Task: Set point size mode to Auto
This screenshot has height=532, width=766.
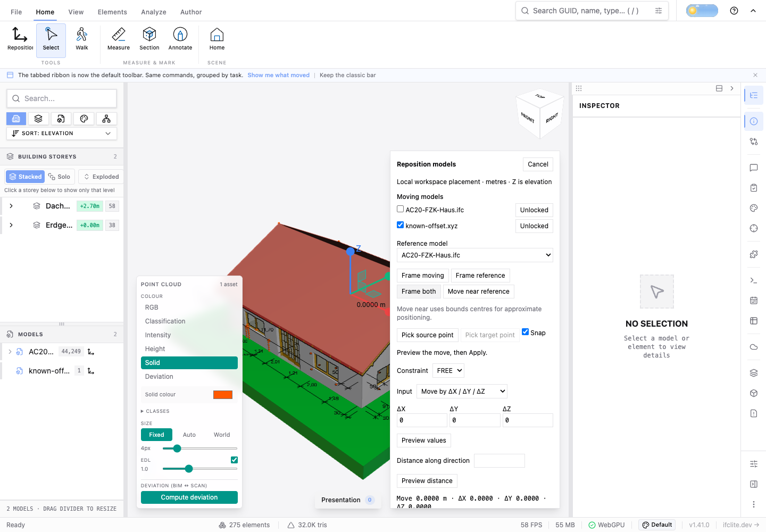Action: click(189, 435)
